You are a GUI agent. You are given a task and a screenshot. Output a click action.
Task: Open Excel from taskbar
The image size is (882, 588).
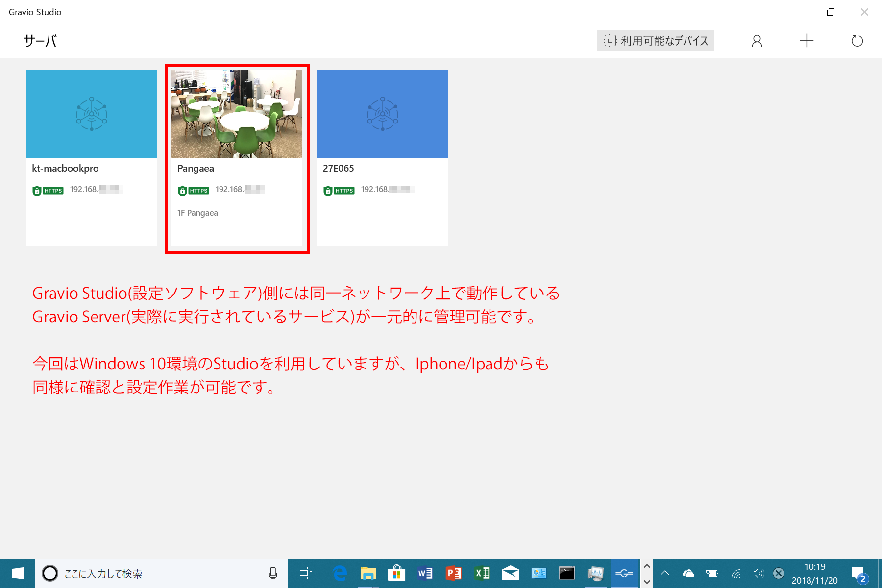pyautogui.click(x=482, y=573)
